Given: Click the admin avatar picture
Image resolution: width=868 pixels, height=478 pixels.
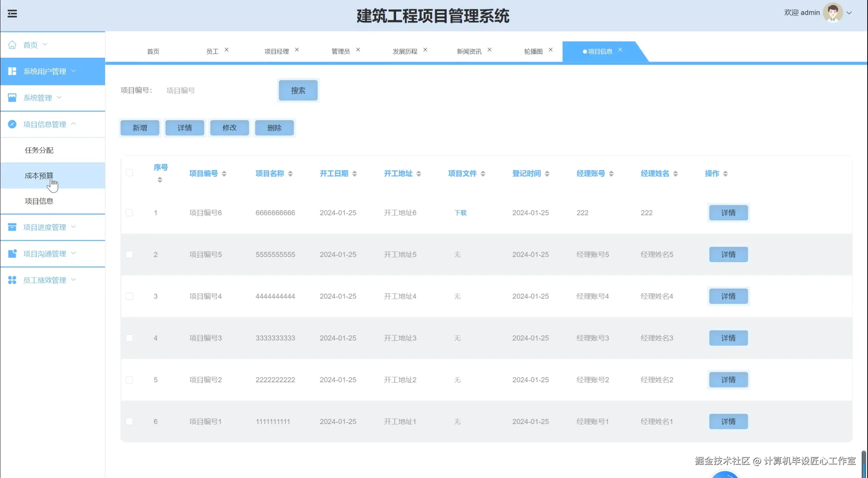Looking at the screenshot, I should point(832,13).
